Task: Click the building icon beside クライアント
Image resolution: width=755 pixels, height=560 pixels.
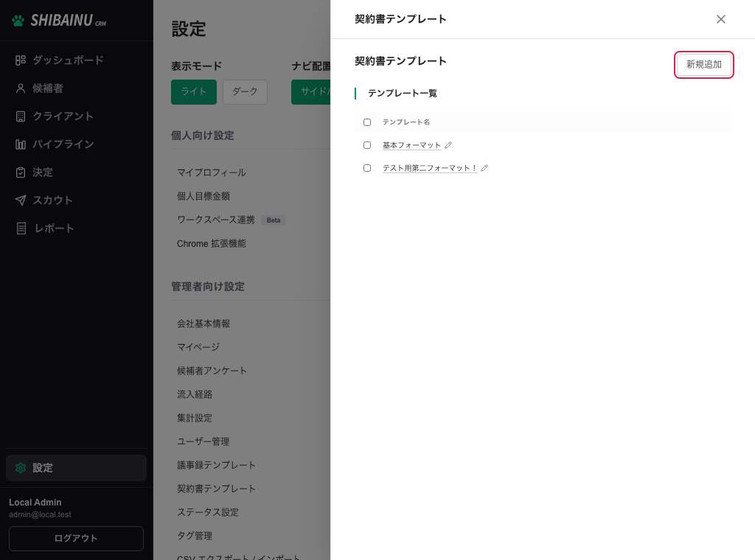Action: tap(20, 116)
